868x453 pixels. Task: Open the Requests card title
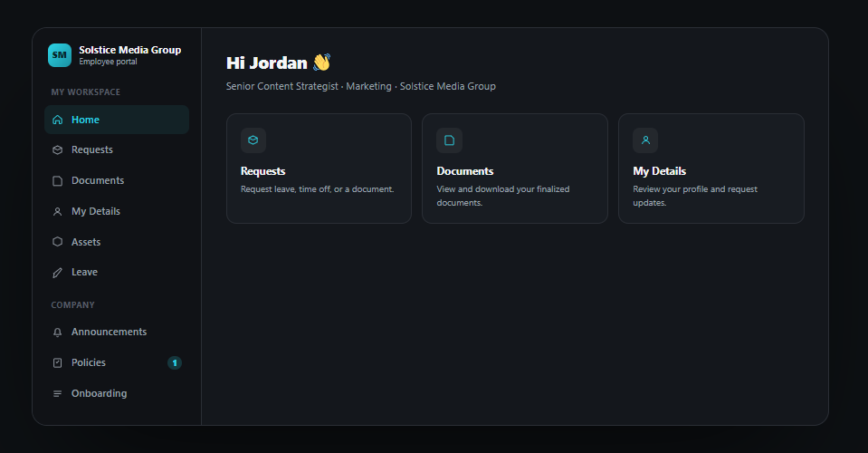click(263, 171)
